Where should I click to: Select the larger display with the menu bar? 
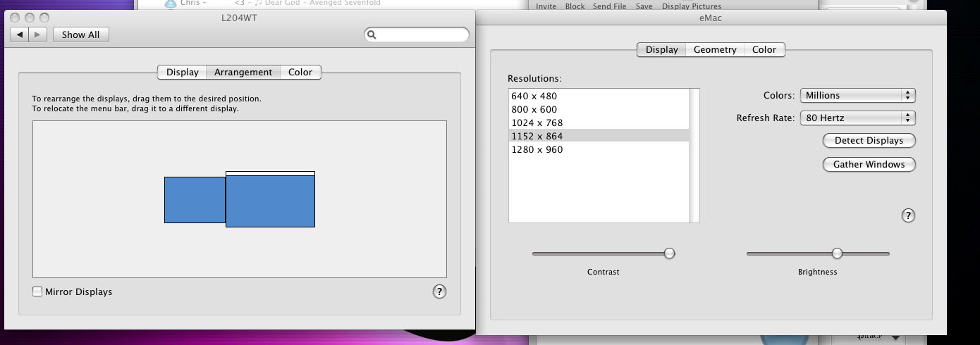270,199
